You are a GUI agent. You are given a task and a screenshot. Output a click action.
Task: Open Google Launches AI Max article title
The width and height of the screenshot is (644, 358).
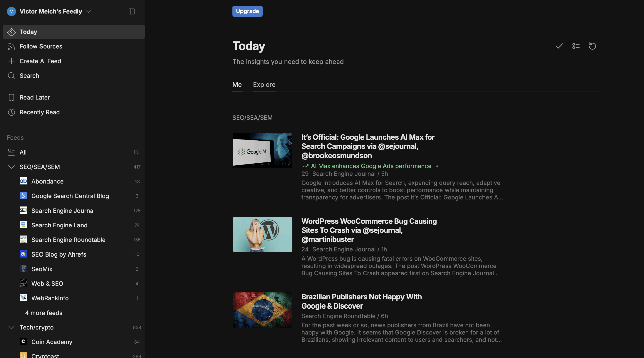368,146
